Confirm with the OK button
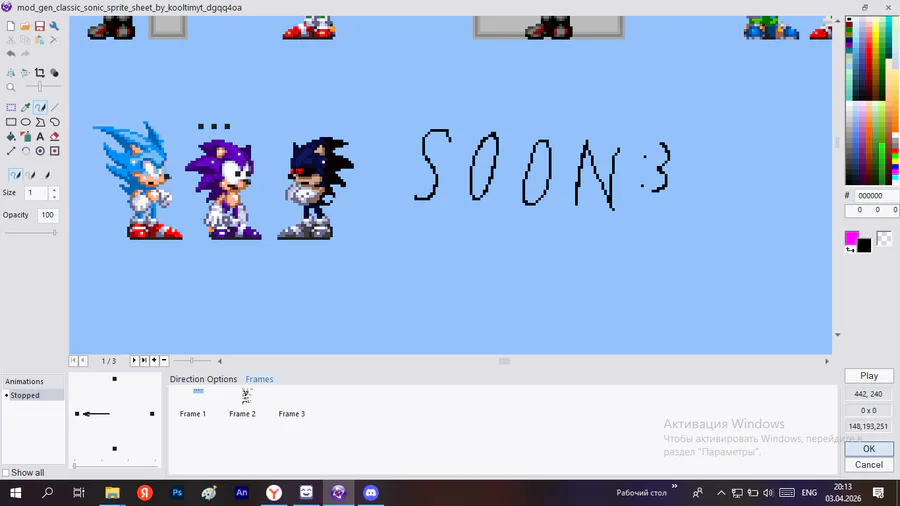The height and width of the screenshot is (506, 900). pyautogui.click(x=869, y=449)
